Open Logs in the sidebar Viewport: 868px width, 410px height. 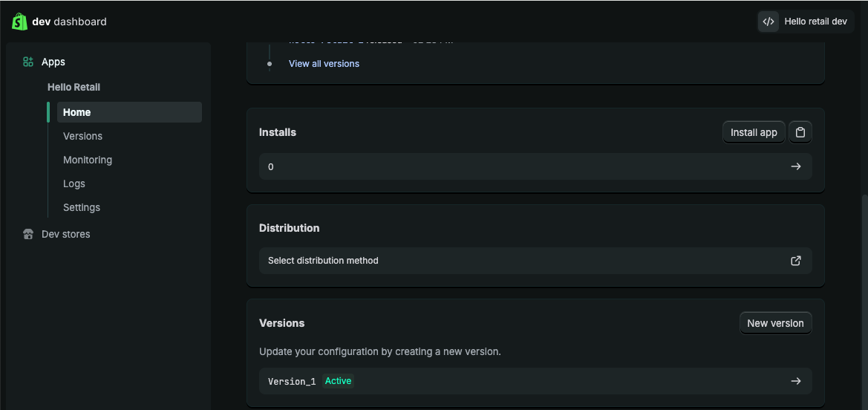[74, 183]
